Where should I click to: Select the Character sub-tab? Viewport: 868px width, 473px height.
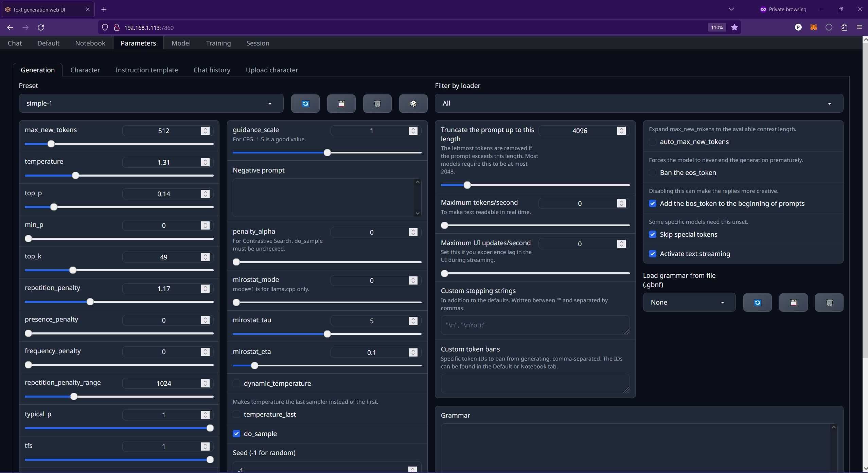tap(85, 70)
